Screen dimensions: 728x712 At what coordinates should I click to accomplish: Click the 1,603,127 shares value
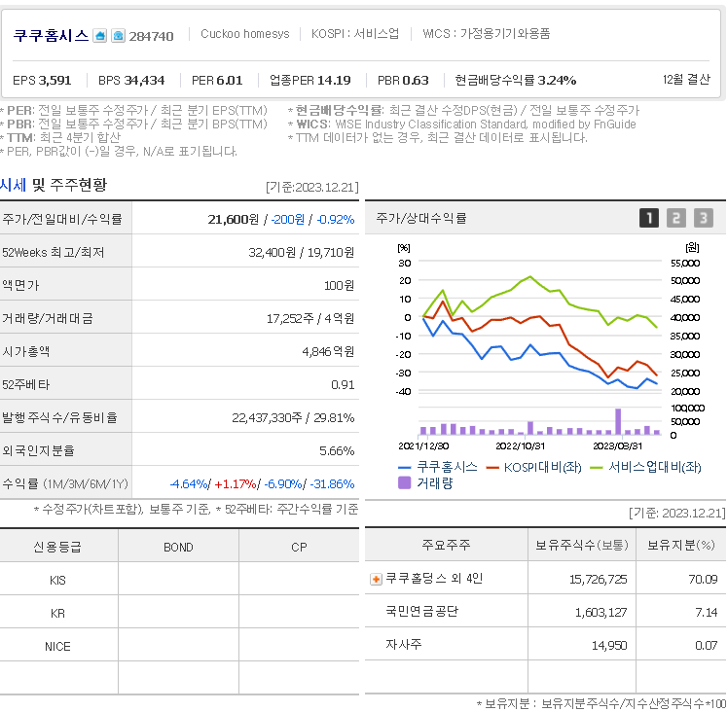tap(601, 613)
